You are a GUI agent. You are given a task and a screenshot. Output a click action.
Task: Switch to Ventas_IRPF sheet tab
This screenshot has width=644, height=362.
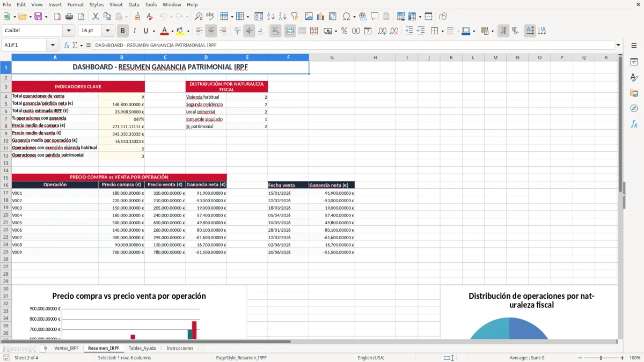pos(67,348)
